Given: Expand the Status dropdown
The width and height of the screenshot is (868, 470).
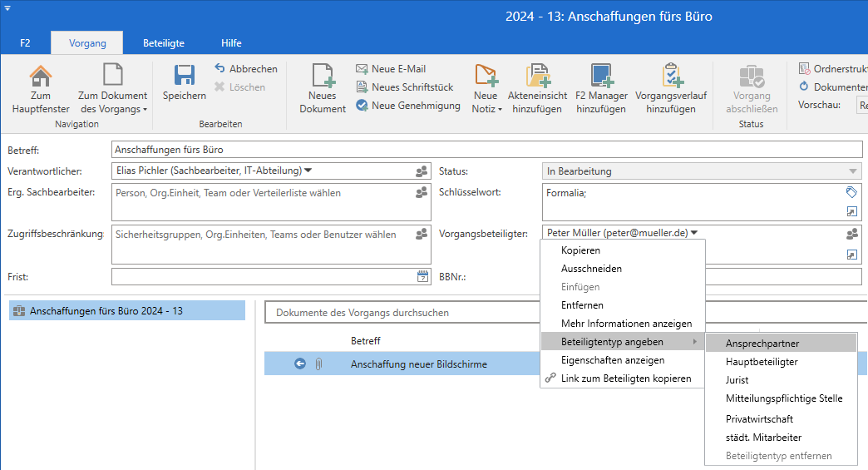Looking at the screenshot, I should click(852, 171).
